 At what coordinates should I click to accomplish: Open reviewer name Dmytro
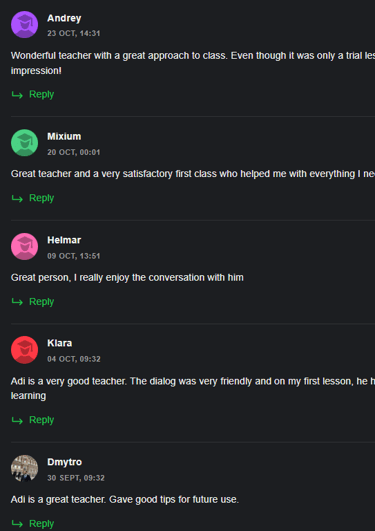(x=64, y=462)
